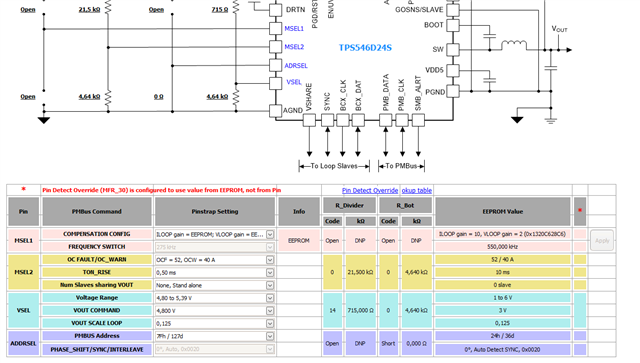Open the COMPENSATION CONFIG pinstrap dropdown

click(x=215, y=234)
